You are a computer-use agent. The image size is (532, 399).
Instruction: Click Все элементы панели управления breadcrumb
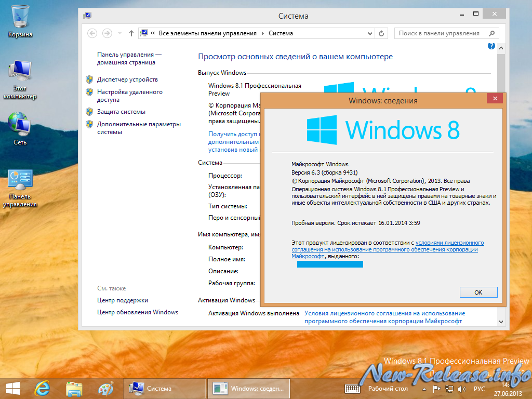point(208,33)
